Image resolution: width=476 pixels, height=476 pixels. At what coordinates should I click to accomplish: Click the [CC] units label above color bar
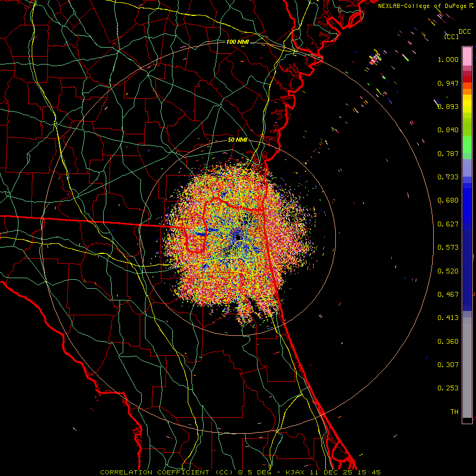click(x=451, y=36)
